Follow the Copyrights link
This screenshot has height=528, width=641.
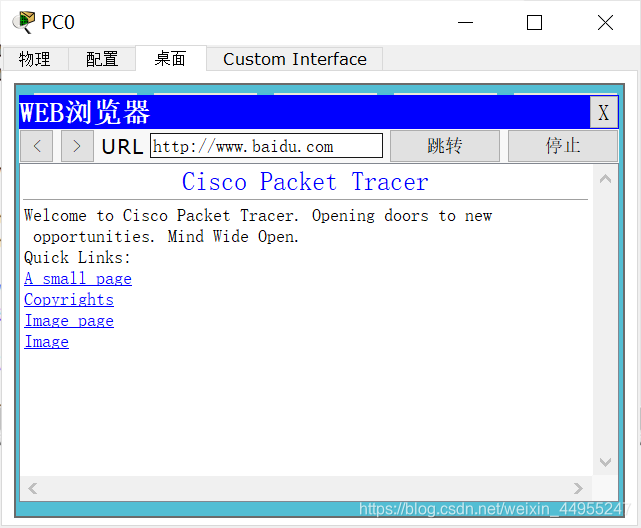[69, 300]
